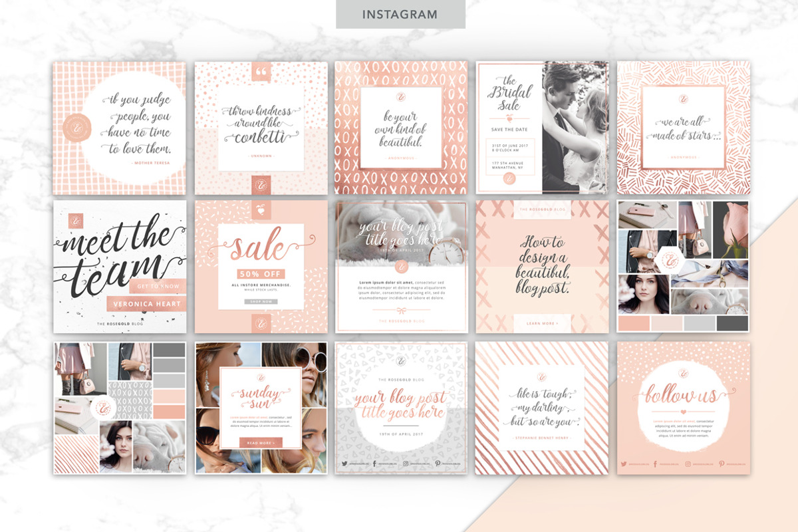Pick the pink swatch on the rose moodboard
The image size is (798, 532).
[x=634, y=323]
